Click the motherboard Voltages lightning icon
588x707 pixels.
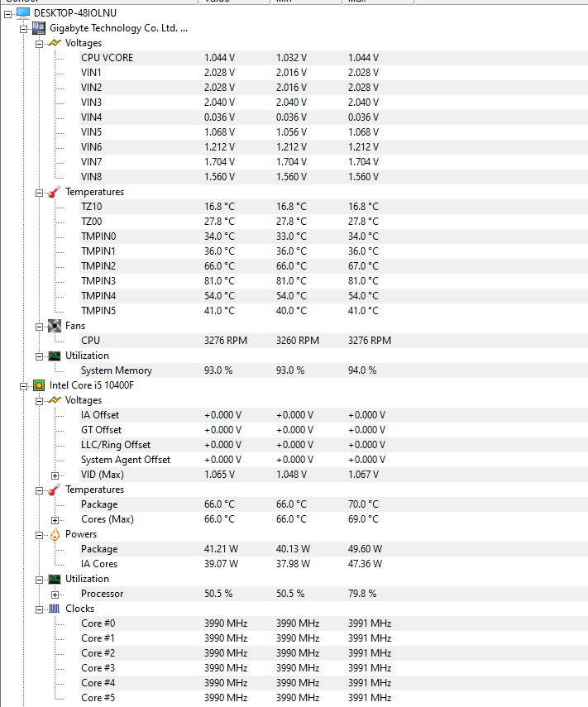(x=54, y=43)
